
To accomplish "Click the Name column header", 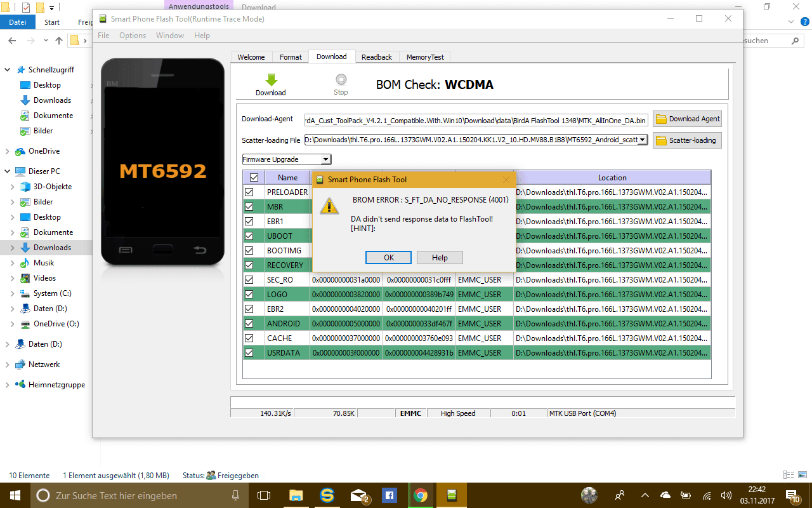I will [287, 178].
